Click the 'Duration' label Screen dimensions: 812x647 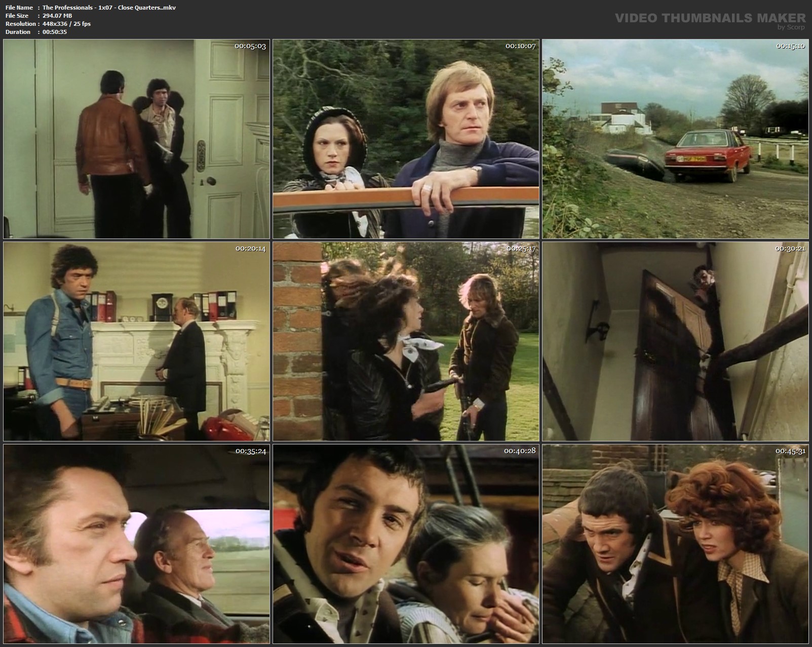(18, 32)
